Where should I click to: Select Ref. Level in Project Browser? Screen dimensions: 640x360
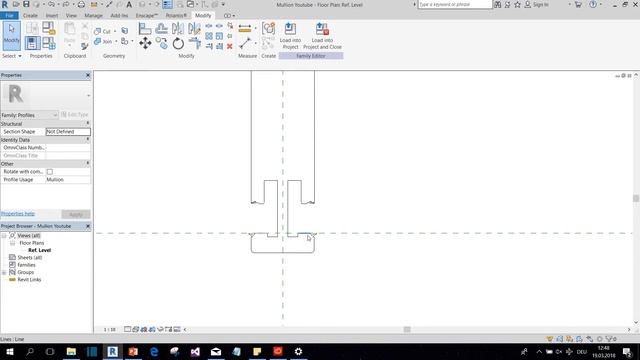coord(40,250)
